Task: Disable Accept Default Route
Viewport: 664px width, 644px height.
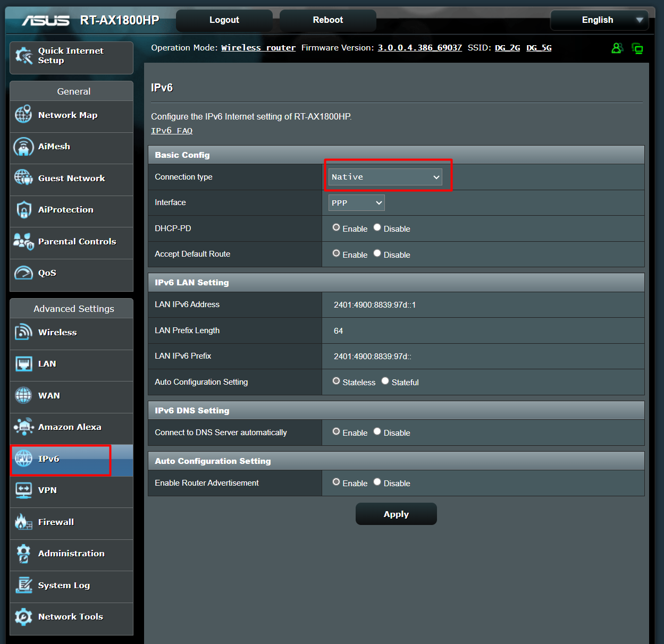Action: tap(377, 253)
